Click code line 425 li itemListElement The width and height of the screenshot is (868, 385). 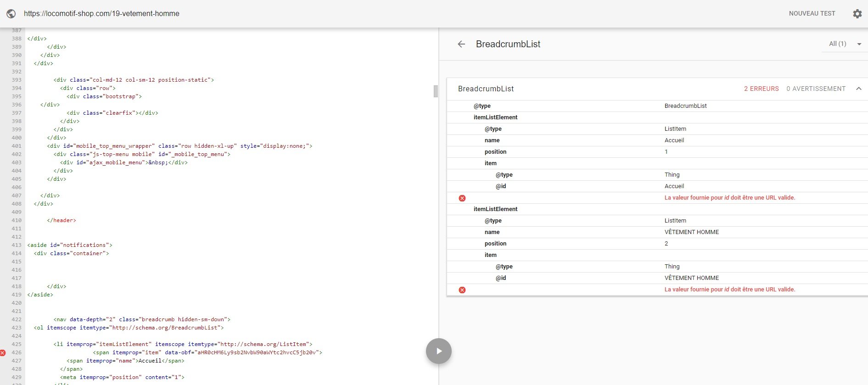point(183,344)
